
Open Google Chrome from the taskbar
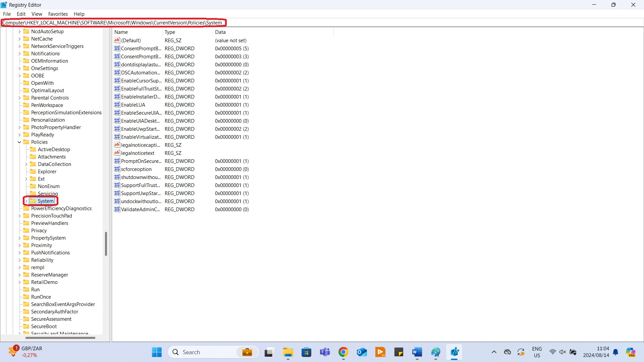(343, 352)
